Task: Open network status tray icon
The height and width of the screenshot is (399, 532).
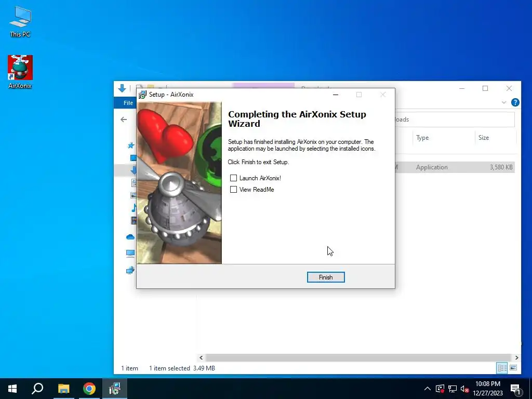Action: (x=453, y=389)
